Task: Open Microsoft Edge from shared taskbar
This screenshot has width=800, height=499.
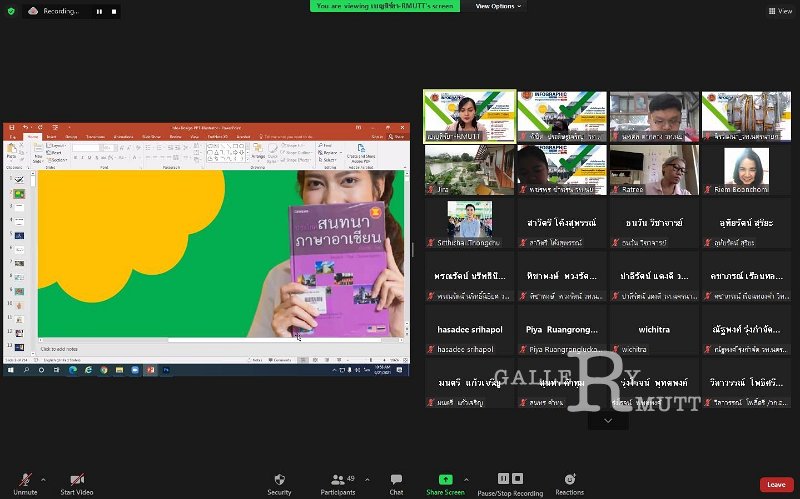Action: pyautogui.click(x=73, y=370)
